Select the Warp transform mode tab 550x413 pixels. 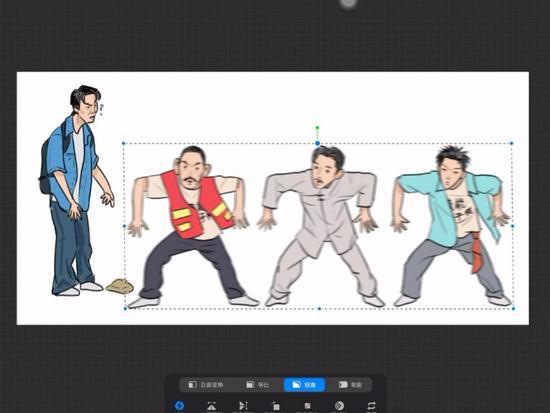click(350, 385)
